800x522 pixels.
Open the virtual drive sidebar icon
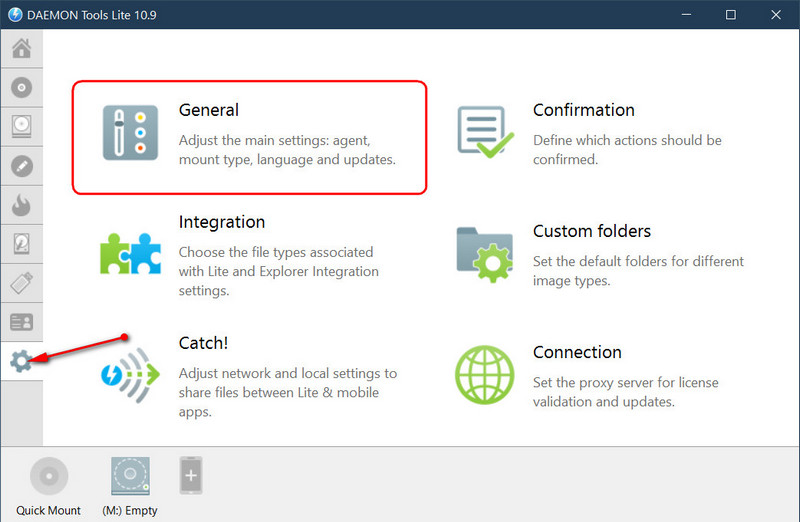tap(21, 127)
